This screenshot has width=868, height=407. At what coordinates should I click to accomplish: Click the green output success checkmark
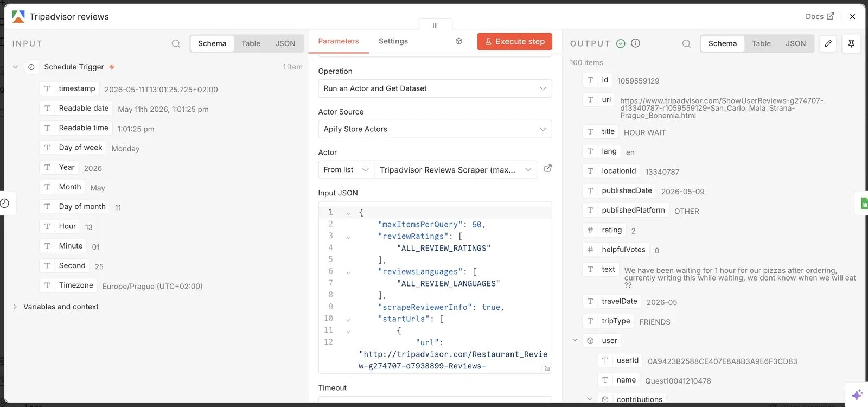[x=621, y=43]
